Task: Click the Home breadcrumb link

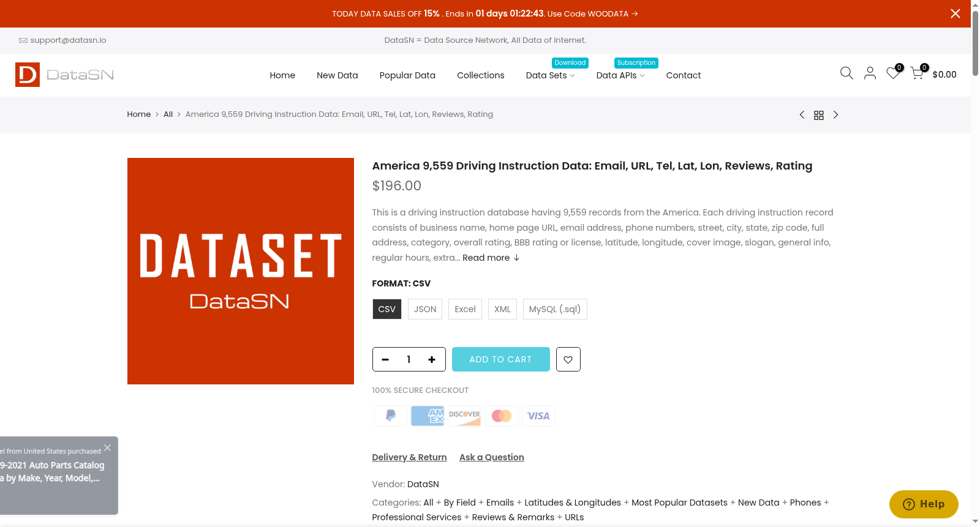Action: coord(139,114)
